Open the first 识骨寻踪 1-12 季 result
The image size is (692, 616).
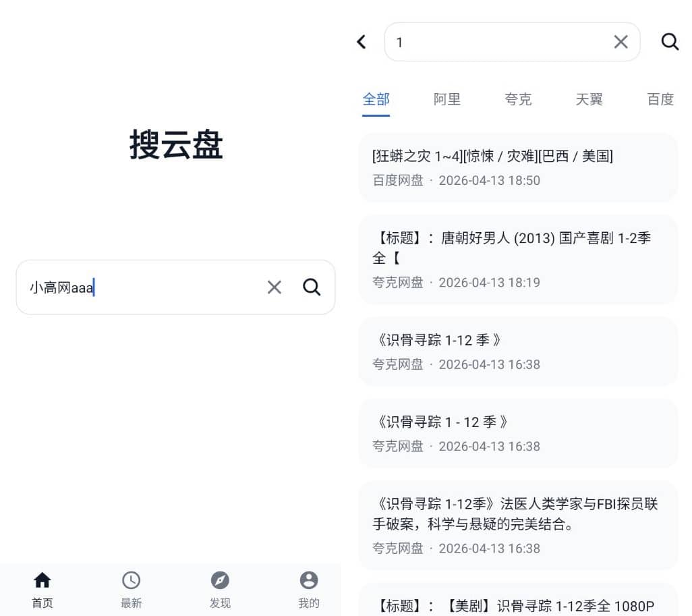point(517,352)
